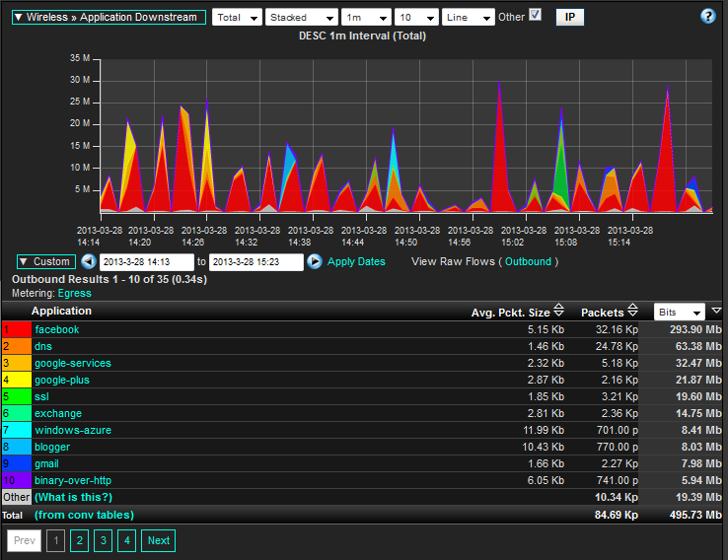
Task: Expand the 1m interval dropdown
Action: [x=365, y=18]
